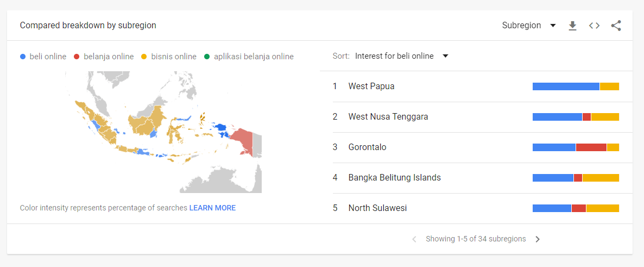Click the Subregion dropdown arrow
Viewport: 644px width, 267px height.
tap(553, 26)
